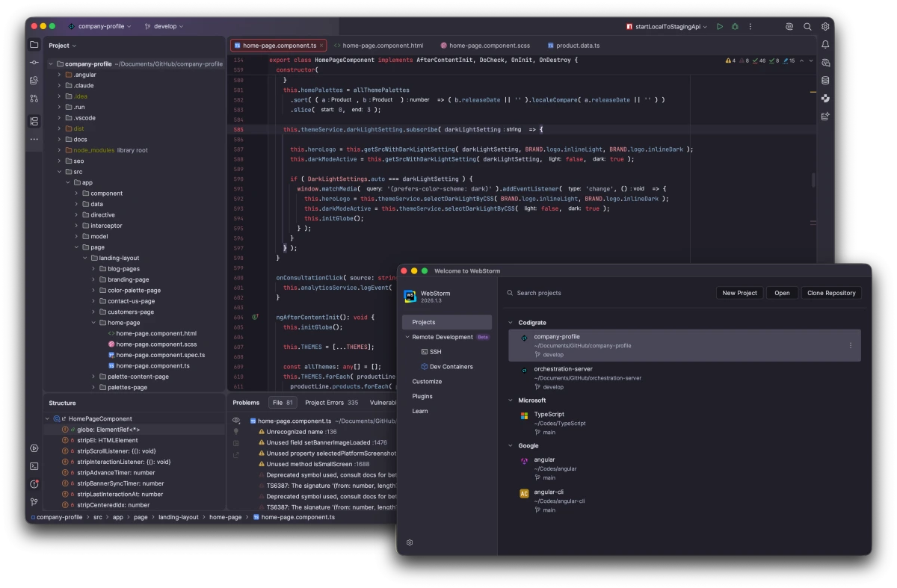Open the Project tool window folder icon

(x=34, y=45)
